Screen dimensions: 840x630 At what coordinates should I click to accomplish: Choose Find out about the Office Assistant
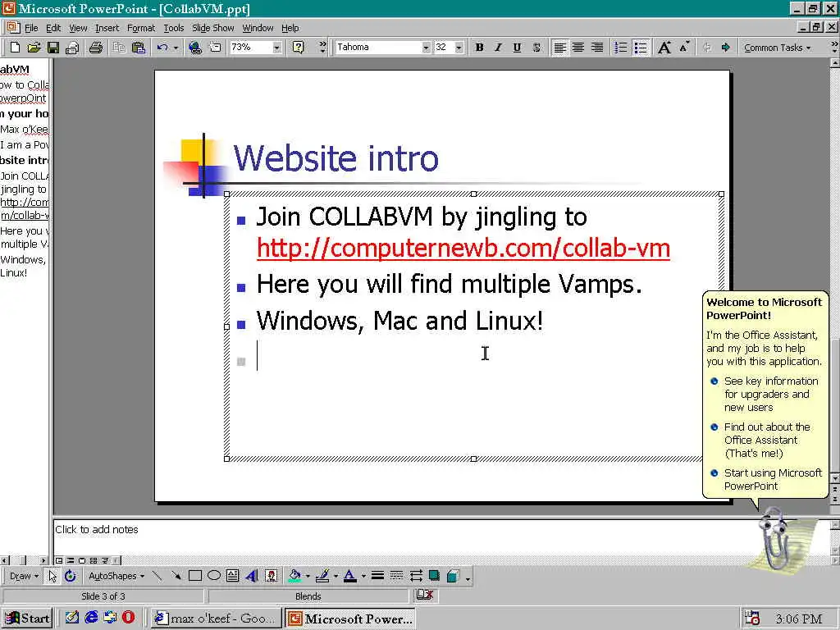pos(767,440)
